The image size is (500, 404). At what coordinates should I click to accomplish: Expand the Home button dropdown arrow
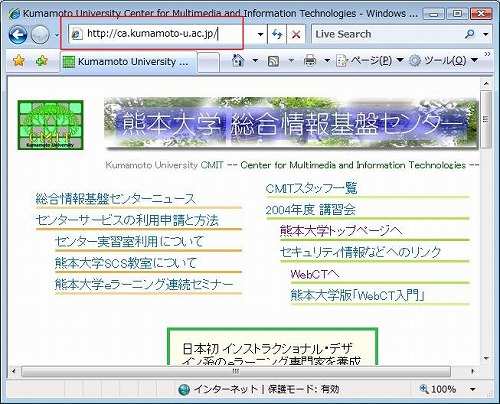(255, 61)
